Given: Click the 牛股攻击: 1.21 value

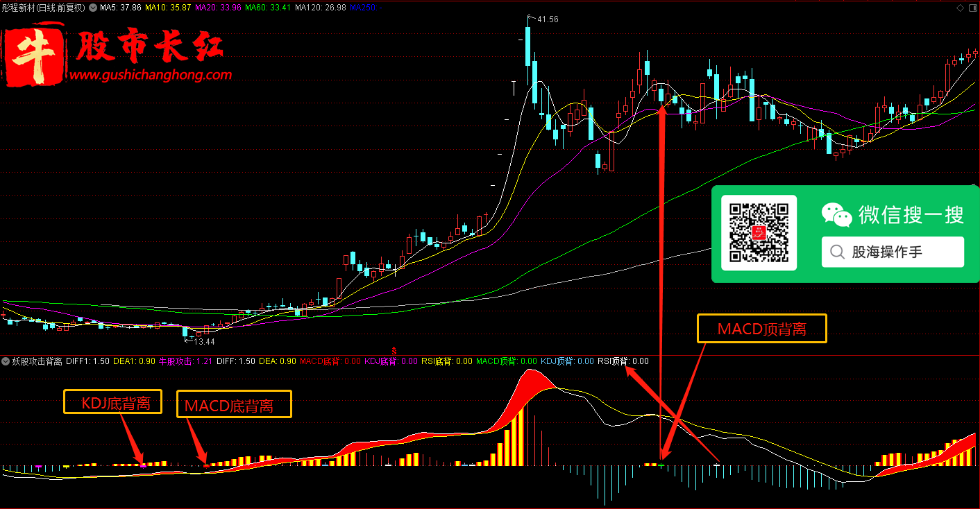Looking at the screenshot, I should (185, 361).
